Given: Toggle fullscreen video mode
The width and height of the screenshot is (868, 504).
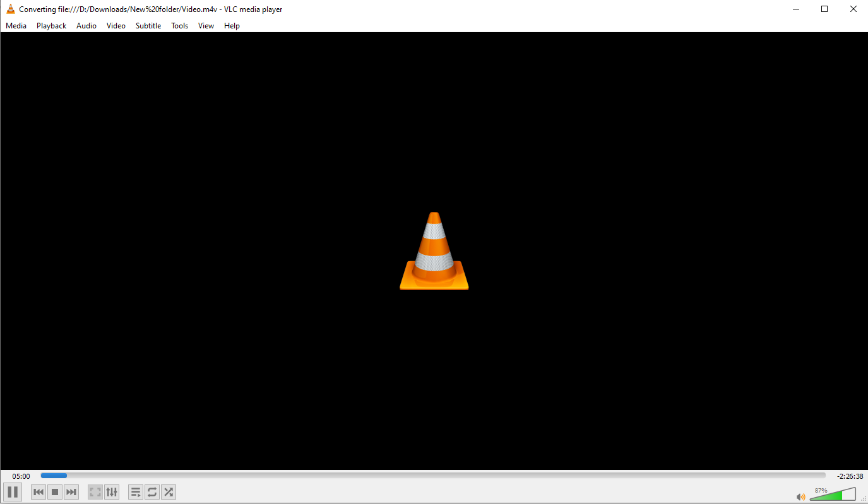Looking at the screenshot, I should [95, 492].
